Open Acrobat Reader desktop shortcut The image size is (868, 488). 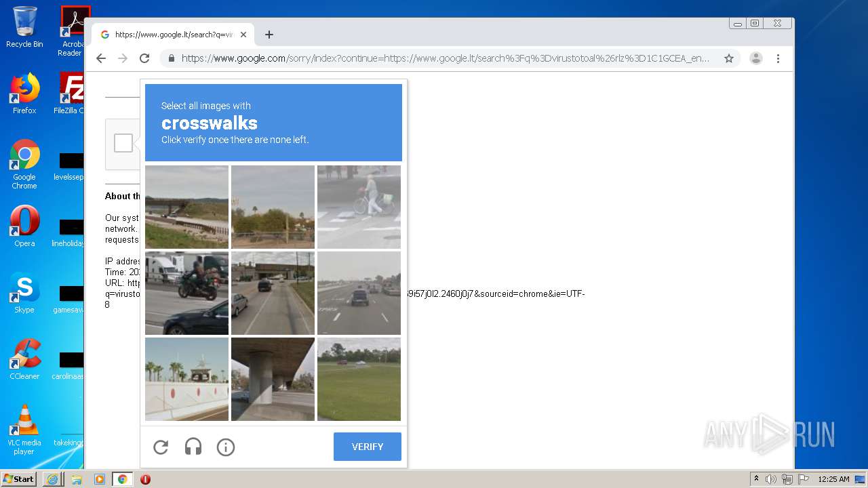pos(73,30)
